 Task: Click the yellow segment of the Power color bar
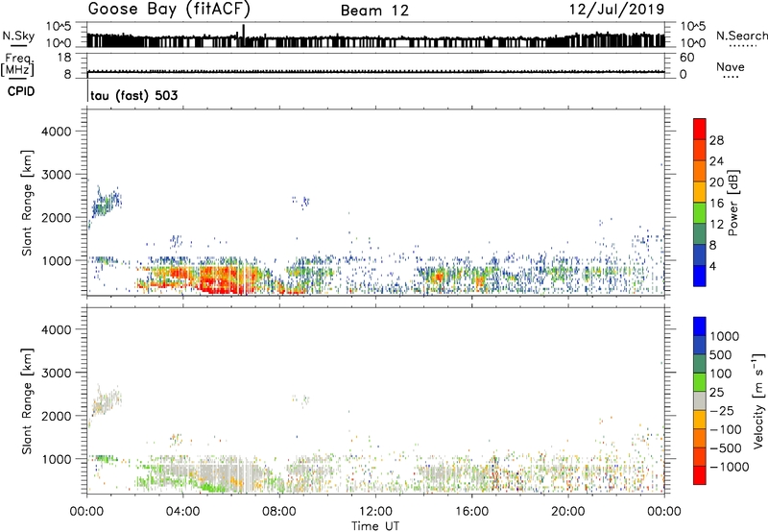700,191
